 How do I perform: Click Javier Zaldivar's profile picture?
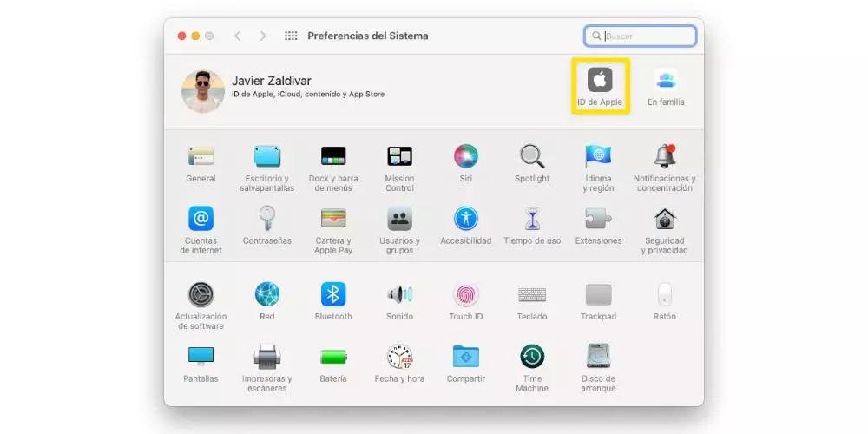[x=203, y=91]
